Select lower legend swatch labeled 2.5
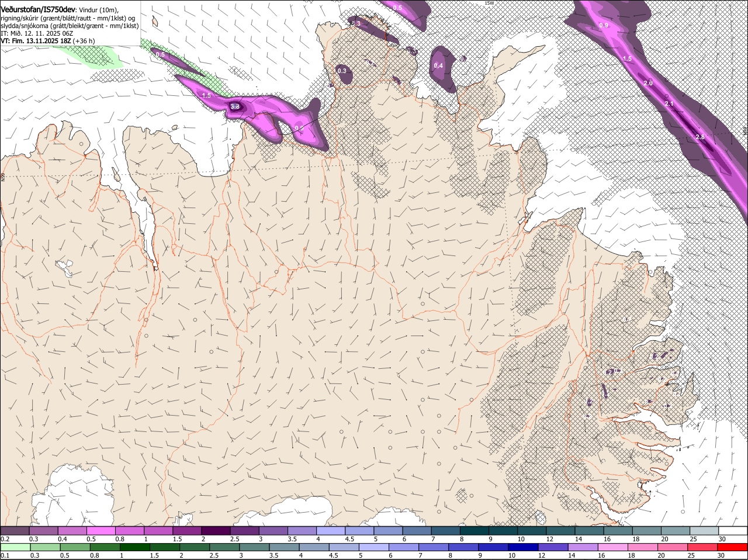 pos(225,547)
